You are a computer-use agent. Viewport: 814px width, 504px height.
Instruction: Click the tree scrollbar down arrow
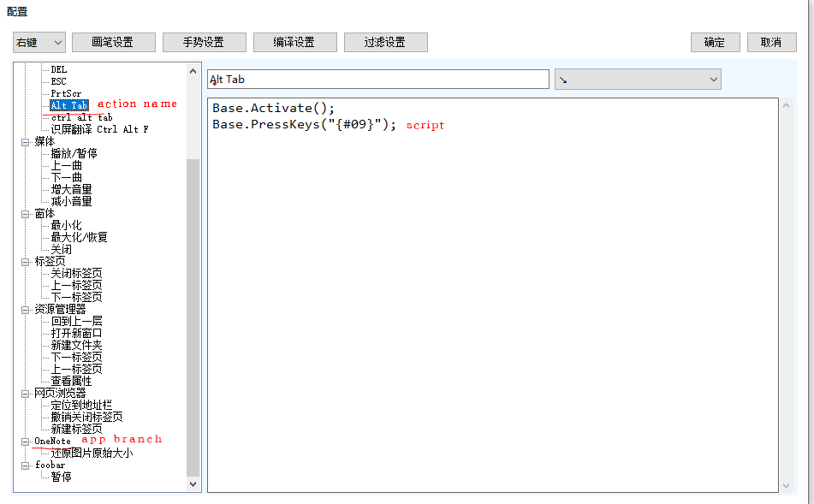[193, 484]
